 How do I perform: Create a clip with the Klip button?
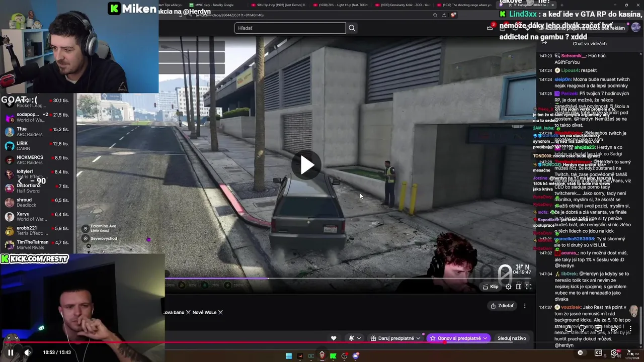(491, 287)
